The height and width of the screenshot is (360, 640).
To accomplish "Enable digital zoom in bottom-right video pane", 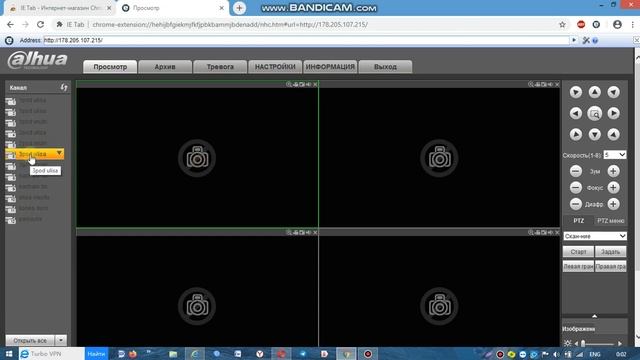I will (x=531, y=232).
